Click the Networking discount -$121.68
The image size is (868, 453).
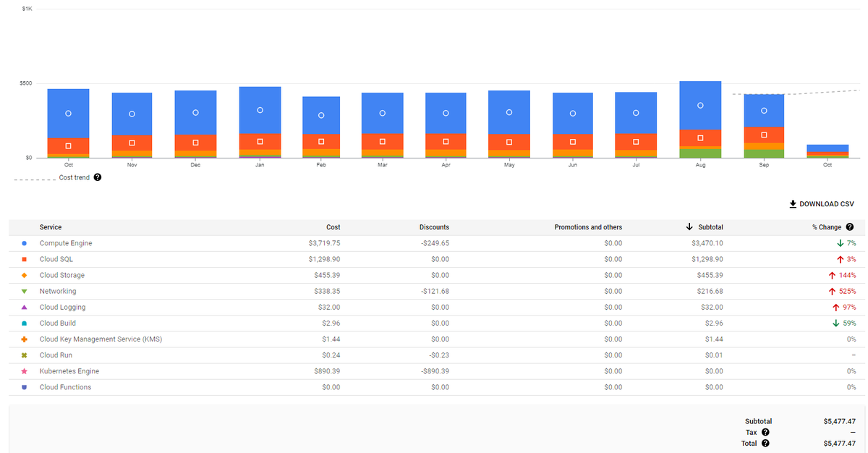click(x=434, y=291)
